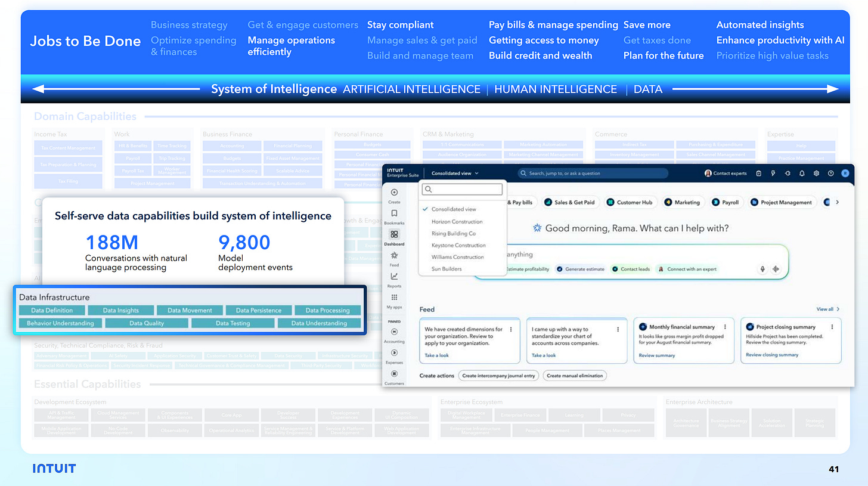Click the Intuit Assist icon beside the bell
Viewport: 868px width, 486px height.
coord(788,174)
